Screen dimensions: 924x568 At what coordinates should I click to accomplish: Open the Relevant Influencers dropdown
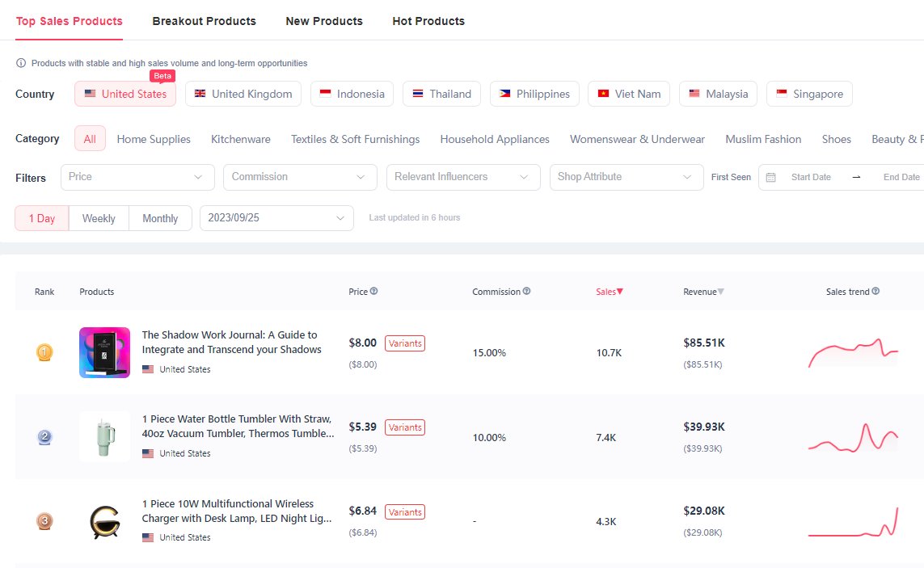[x=463, y=177]
